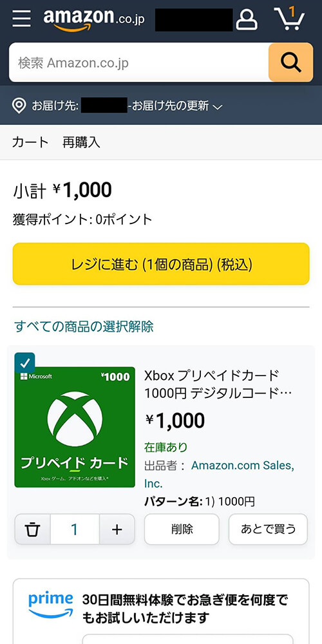Click the 削除 button

click(x=182, y=529)
